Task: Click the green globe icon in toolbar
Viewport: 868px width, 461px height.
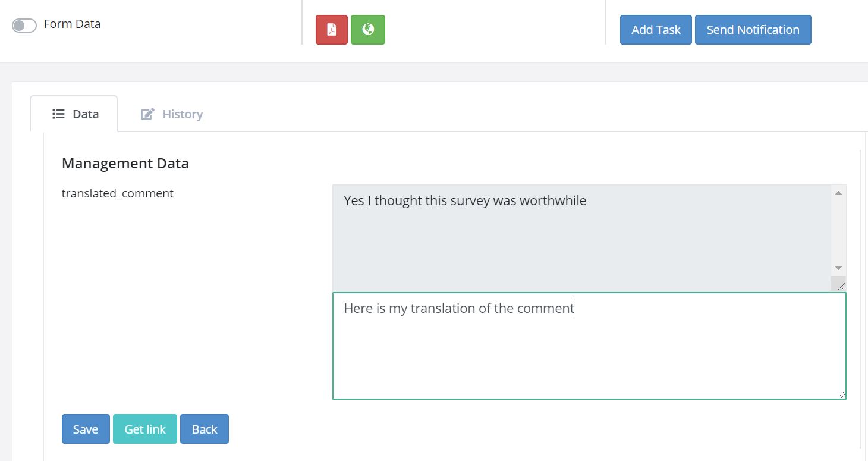Action: tap(367, 29)
